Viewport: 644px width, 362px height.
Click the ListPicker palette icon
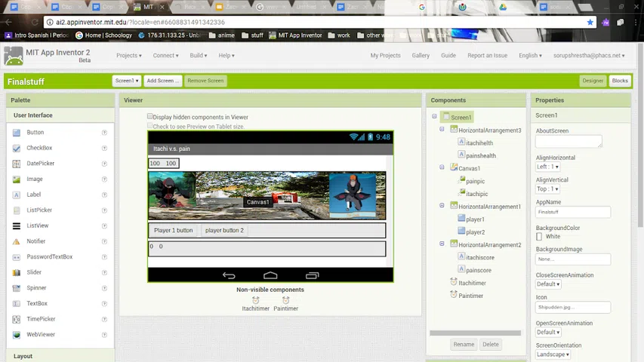point(17,210)
